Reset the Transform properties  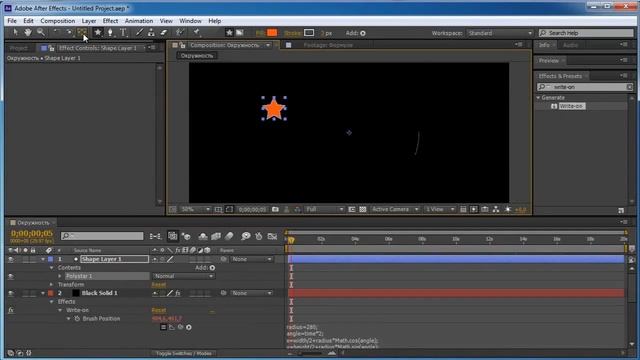pyautogui.click(x=159, y=284)
